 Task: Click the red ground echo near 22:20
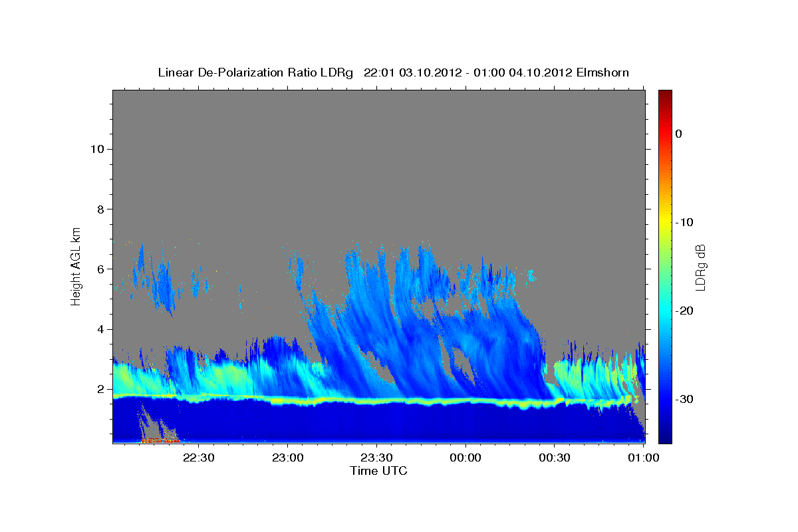[x=161, y=440]
